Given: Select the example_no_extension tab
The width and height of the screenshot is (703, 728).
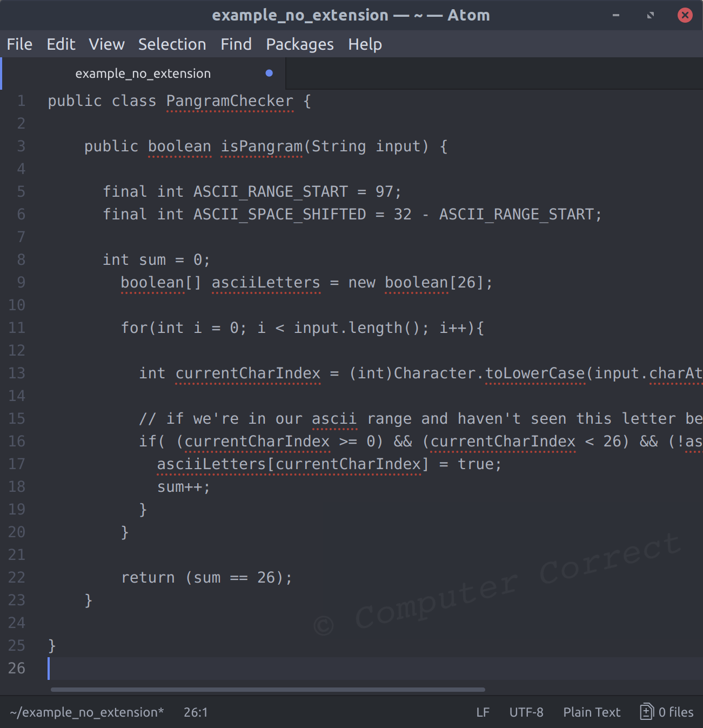Looking at the screenshot, I should 143,74.
